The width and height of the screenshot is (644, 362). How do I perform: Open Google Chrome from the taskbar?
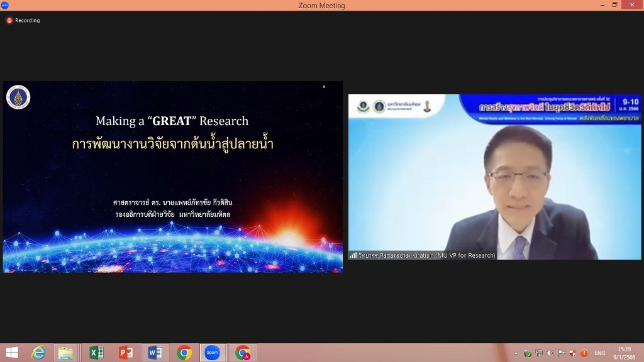[184, 353]
